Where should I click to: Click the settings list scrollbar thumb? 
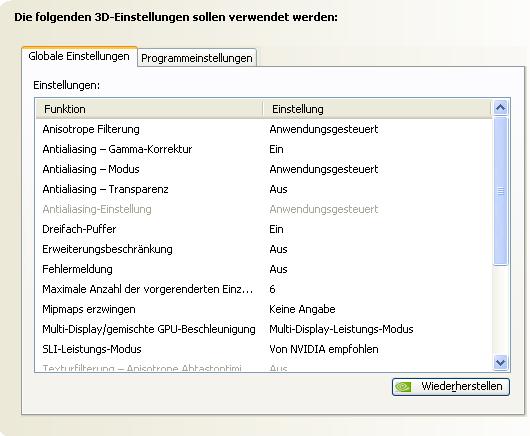500,191
